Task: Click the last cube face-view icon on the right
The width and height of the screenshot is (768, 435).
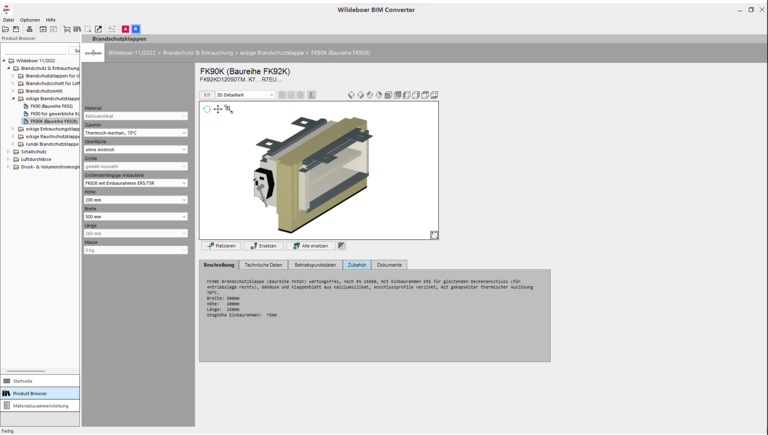Action: click(x=434, y=95)
